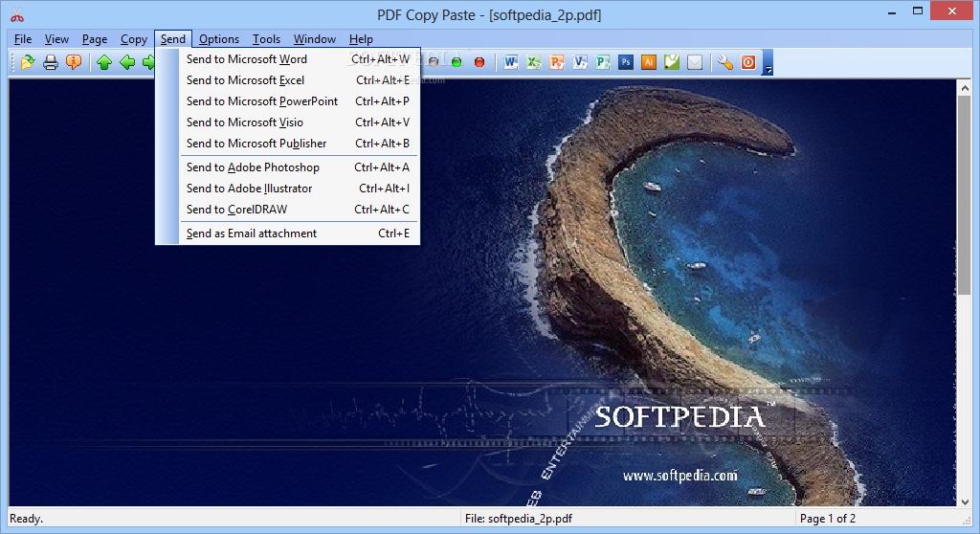Click the red circle toolbar button

(479, 62)
